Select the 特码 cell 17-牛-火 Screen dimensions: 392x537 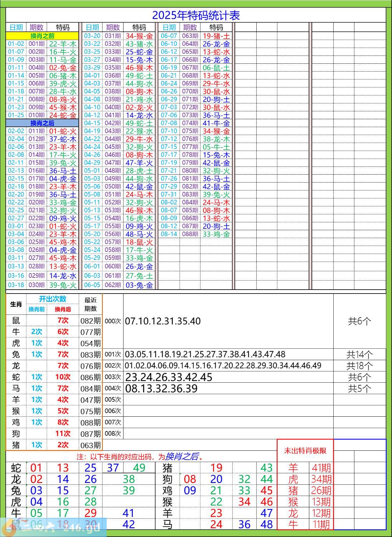coord(63,155)
